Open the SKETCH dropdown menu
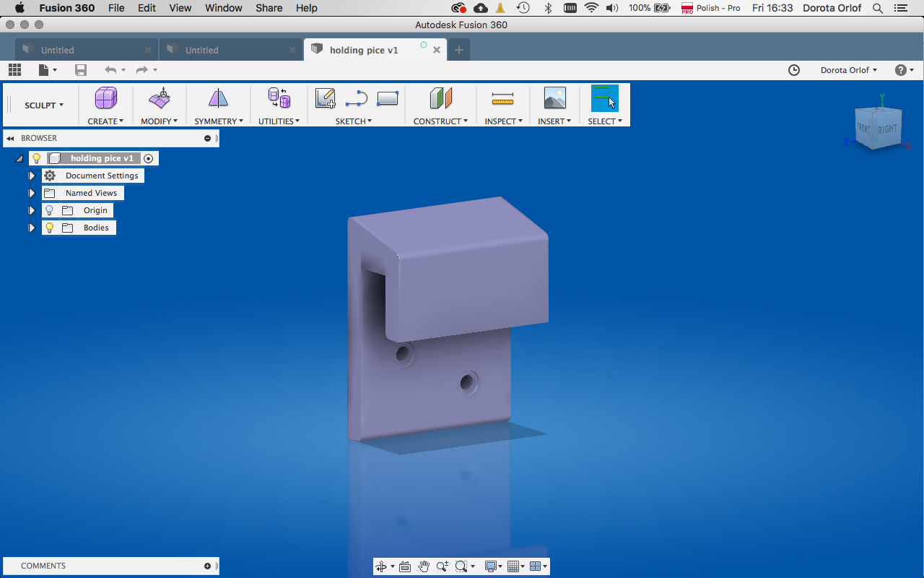Screen dimensions: 924x578 354,121
